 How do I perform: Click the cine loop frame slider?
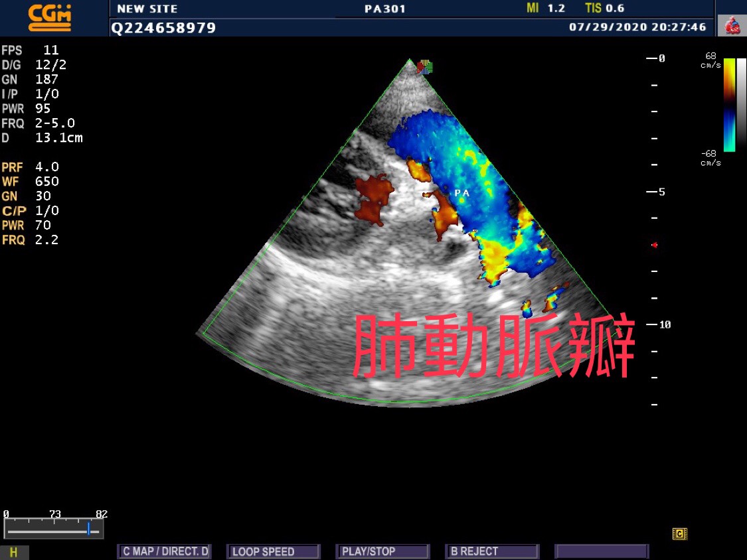[54, 529]
